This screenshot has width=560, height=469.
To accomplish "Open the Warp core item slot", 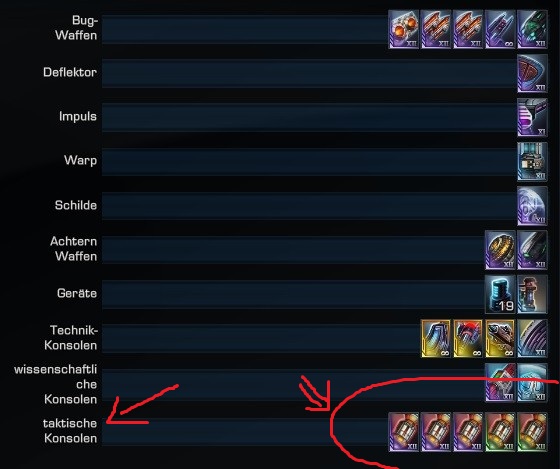I will click(532, 161).
